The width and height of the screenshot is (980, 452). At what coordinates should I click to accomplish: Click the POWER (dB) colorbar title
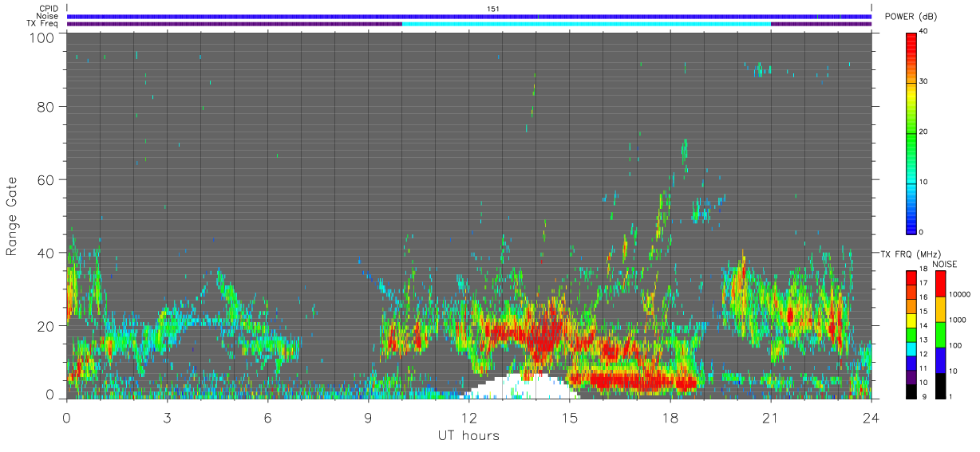pyautogui.click(x=911, y=16)
